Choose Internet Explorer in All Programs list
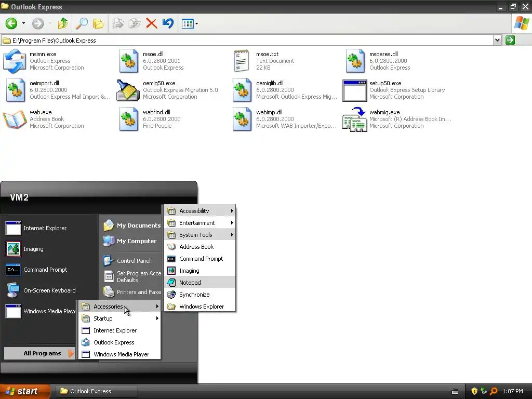This screenshot has height=399, width=532. coord(120,330)
